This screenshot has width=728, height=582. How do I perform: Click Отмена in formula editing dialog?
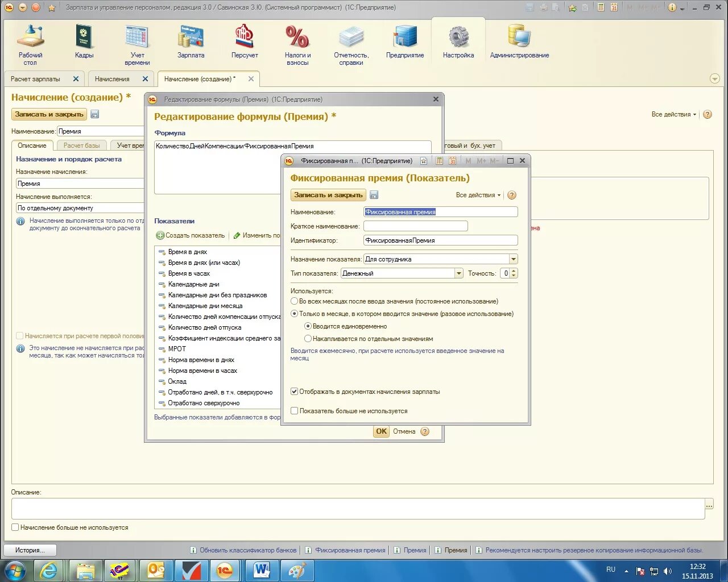[x=404, y=431]
